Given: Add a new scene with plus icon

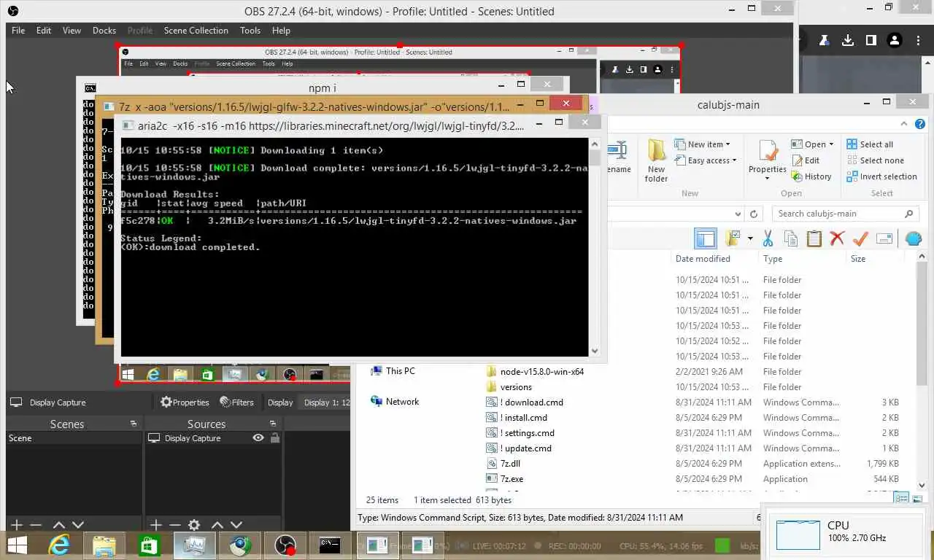Looking at the screenshot, I should [17, 525].
